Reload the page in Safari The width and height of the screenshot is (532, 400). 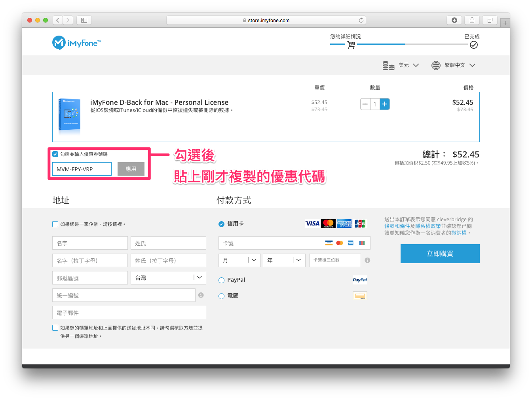pos(361,20)
